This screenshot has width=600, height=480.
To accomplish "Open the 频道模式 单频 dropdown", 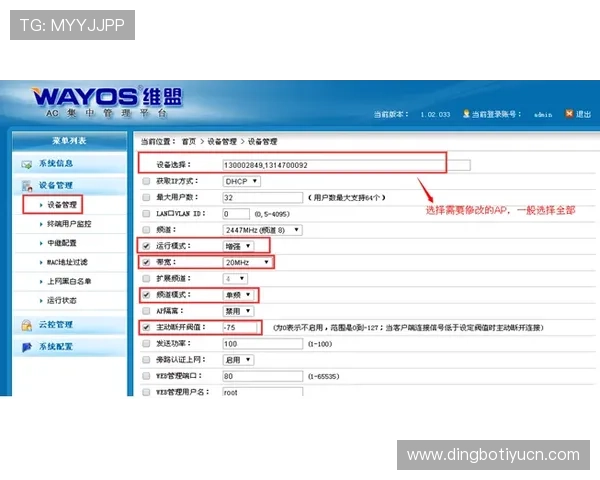I will (x=238, y=295).
